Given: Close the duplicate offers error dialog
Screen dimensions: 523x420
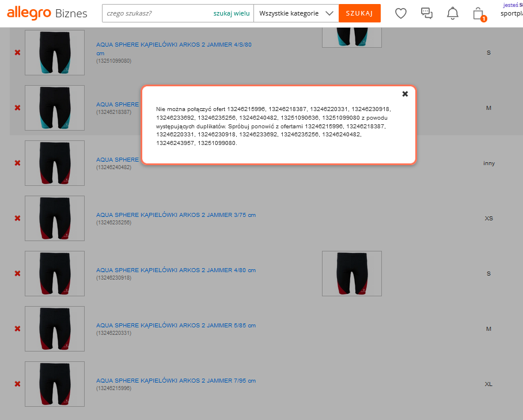Looking at the screenshot, I should (x=405, y=94).
